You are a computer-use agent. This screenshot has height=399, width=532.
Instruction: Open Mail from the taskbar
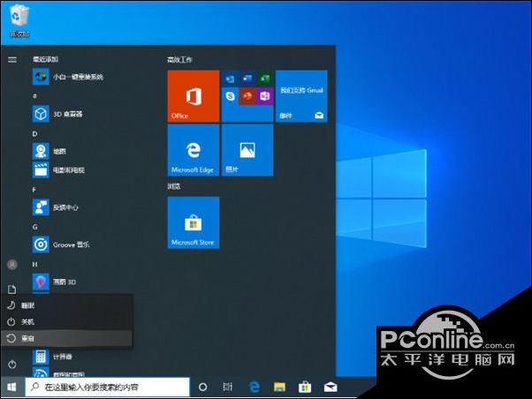coord(331,387)
